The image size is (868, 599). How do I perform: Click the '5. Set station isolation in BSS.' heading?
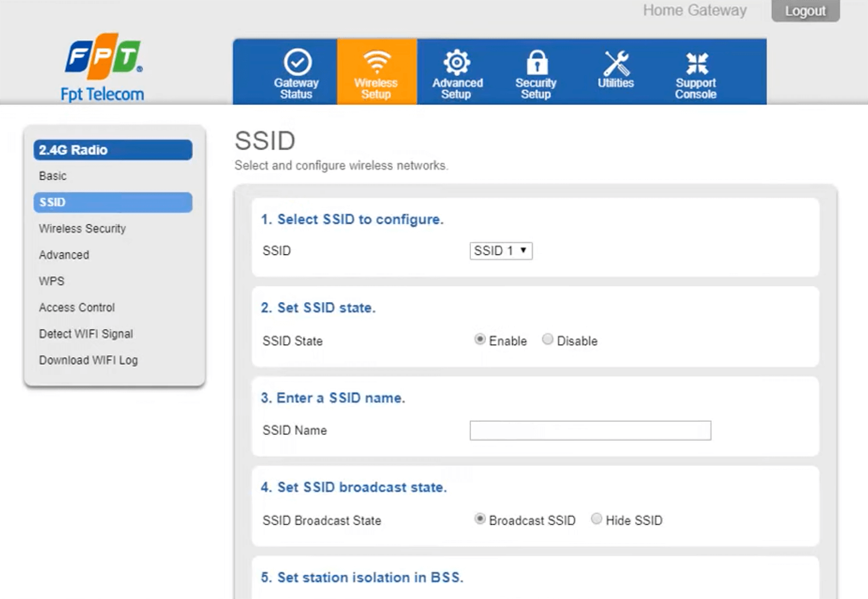click(362, 578)
